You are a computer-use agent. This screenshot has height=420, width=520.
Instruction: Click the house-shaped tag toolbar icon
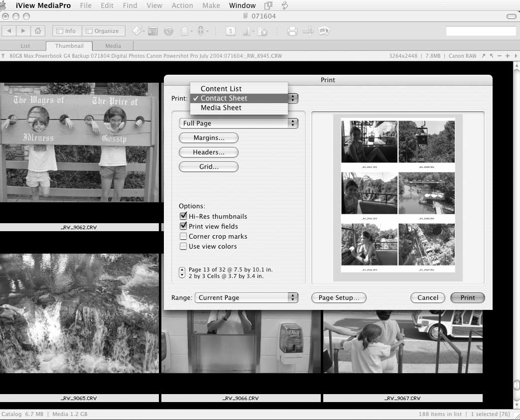point(185,31)
